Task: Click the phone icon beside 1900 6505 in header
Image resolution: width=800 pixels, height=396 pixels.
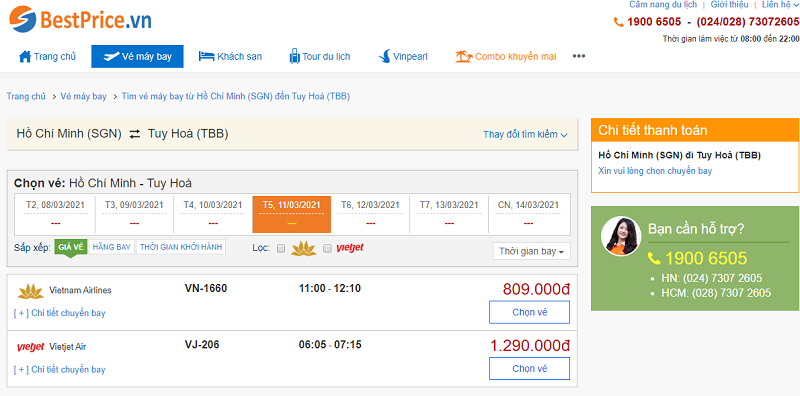Action: (618, 22)
